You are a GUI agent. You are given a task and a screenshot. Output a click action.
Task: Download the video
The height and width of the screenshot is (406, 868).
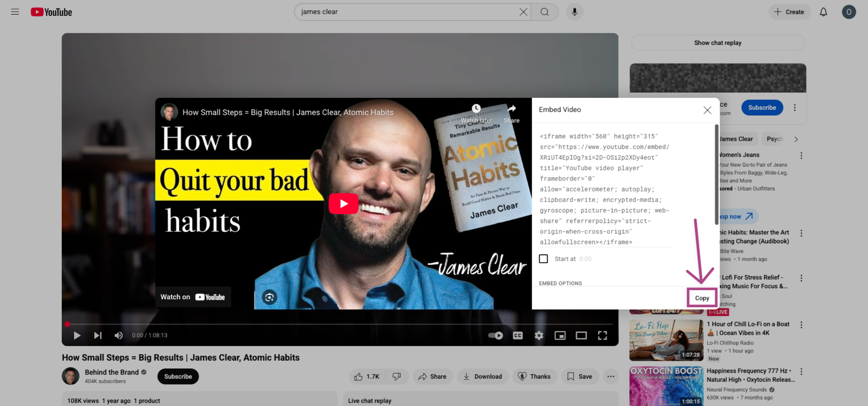pyautogui.click(x=483, y=376)
